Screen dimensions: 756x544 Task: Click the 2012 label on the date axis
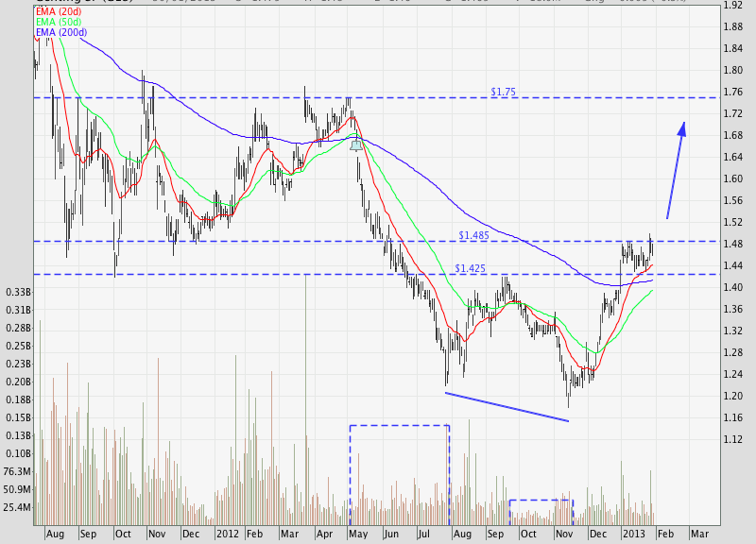coord(228,534)
